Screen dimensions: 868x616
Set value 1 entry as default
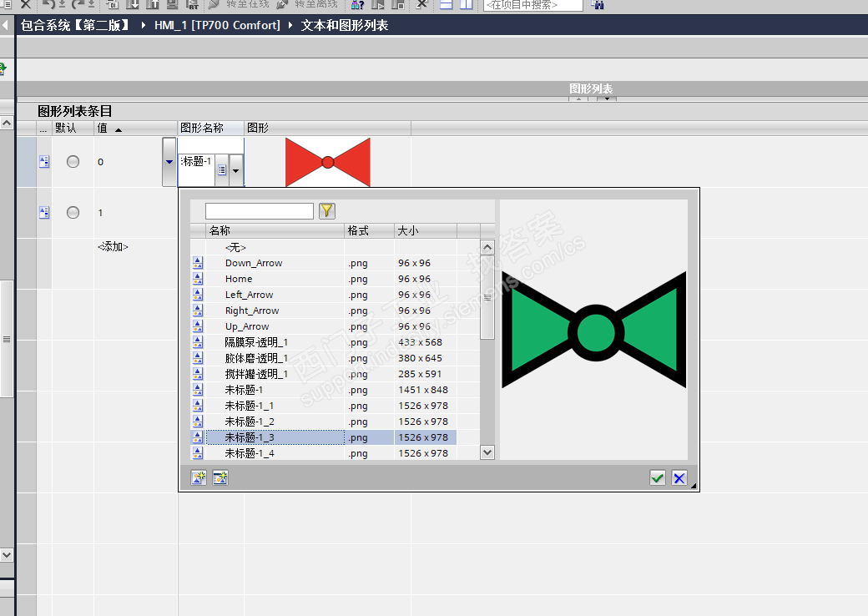point(73,213)
